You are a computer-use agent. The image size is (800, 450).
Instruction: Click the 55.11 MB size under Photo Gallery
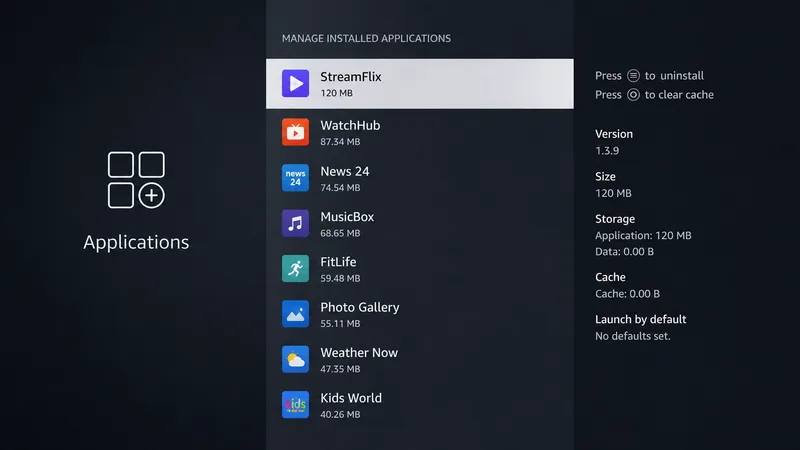(x=340, y=324)
